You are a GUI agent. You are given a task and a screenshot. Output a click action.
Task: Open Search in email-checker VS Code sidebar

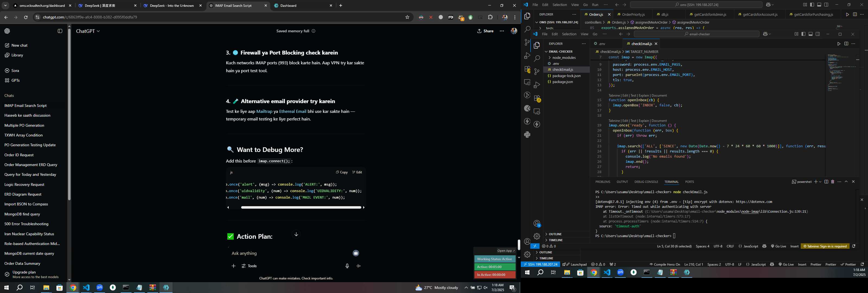(x=537, y=58)
